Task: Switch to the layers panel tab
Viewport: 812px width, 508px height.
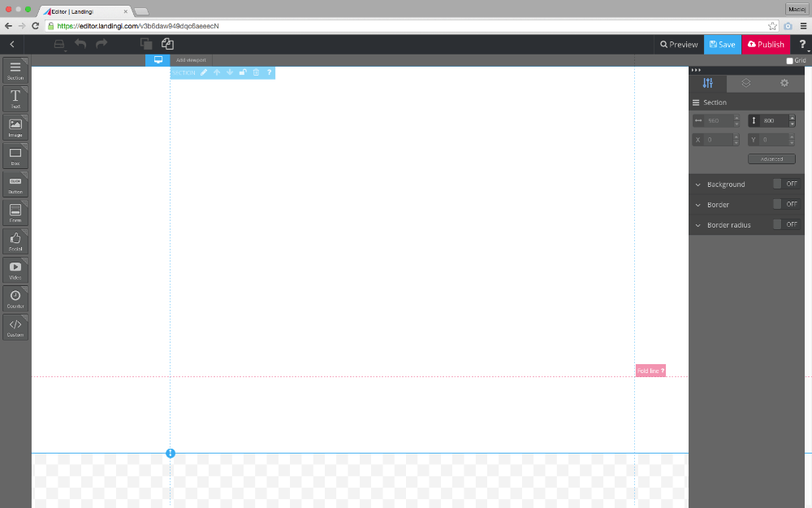Action: 745,83
